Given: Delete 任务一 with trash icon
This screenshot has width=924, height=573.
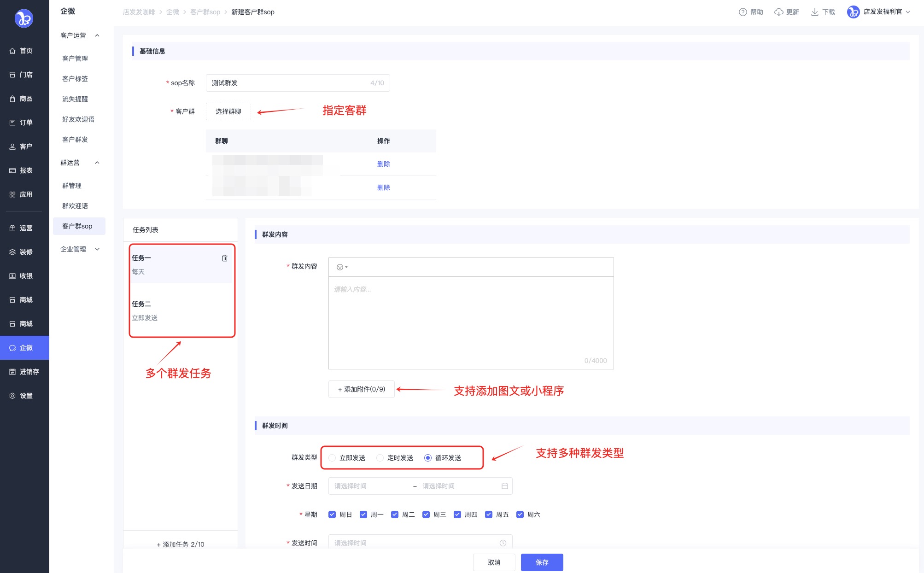Looking at the screenshot, I should (225, 258).
